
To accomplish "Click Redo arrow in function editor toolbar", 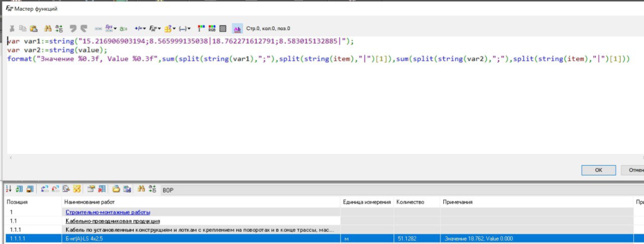I will coord(84,29).
